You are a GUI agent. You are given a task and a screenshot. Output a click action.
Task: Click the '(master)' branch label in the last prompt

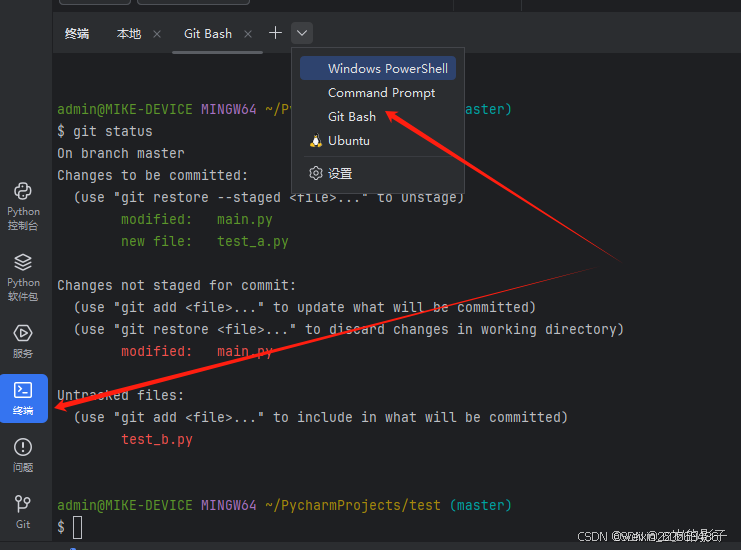click(x=481, y=505)
